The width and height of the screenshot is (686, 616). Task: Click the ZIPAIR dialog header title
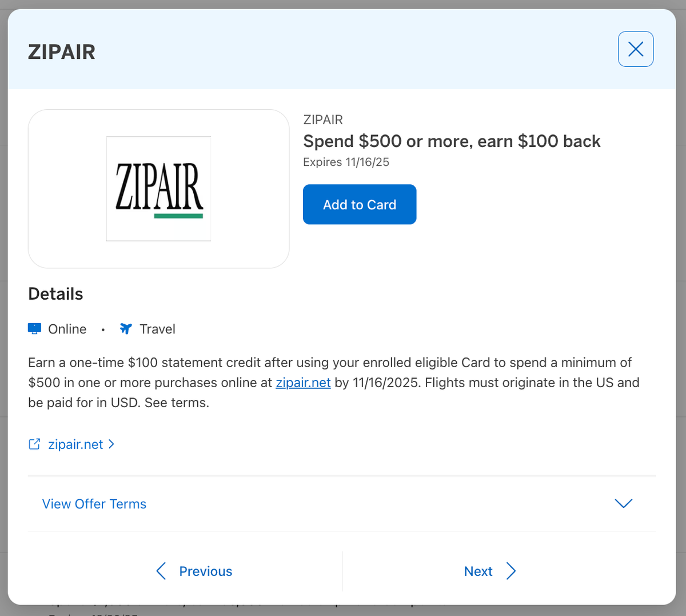click(x=62, y=52)
